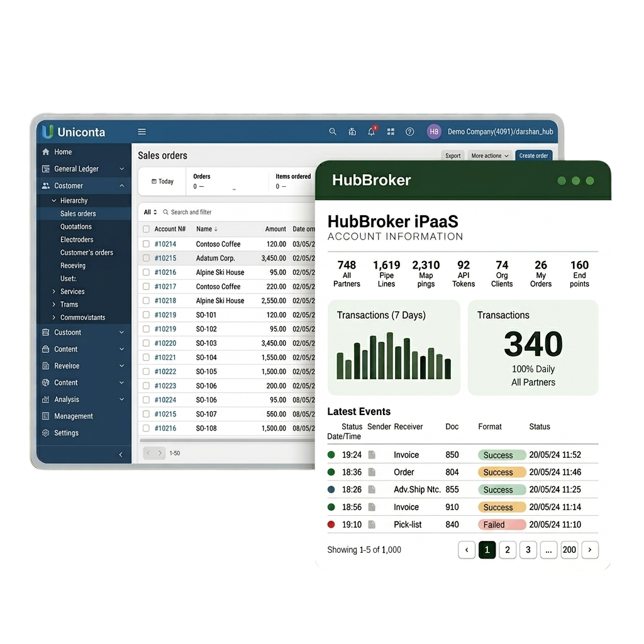The height and width of the screenshot is (644, 644).
Task: Click the Sxport button
Action: [x=453, y=156]
